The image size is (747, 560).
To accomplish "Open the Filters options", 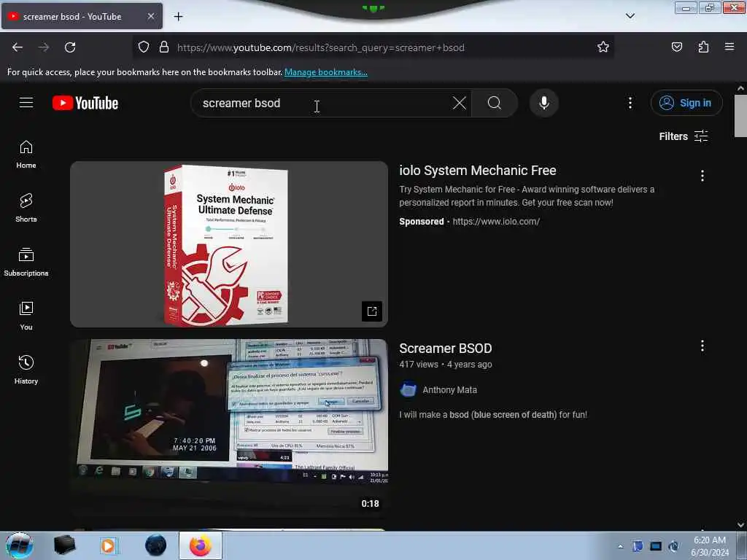I will 684,136.
